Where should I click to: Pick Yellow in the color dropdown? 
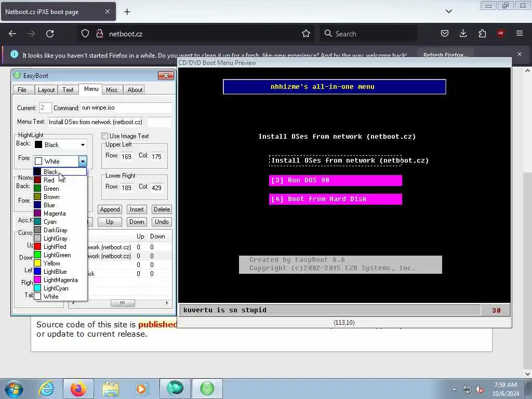click(x=60, y=263)
